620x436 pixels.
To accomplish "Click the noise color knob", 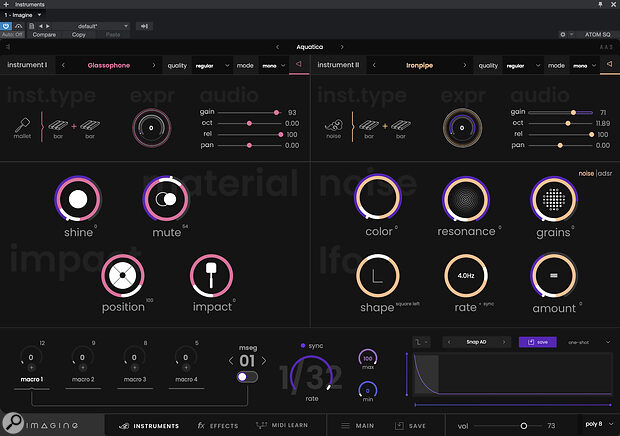I will coord(378,197).
